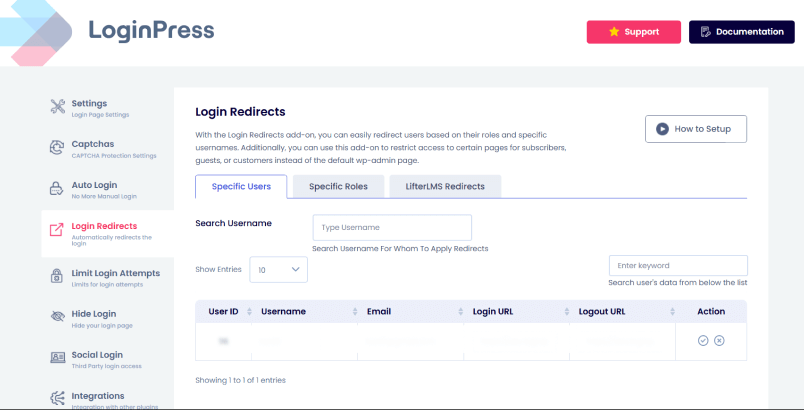Open the Show Entries dropdown

[278, 270]
